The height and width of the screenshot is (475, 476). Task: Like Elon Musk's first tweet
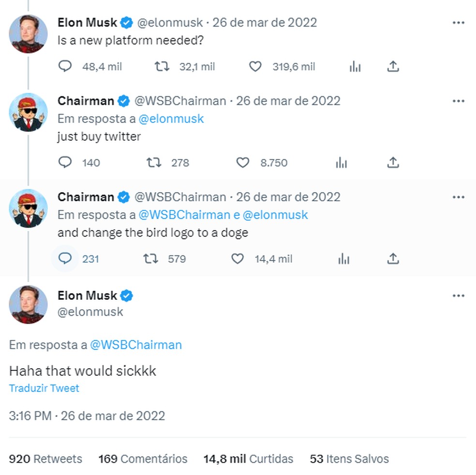(255, 66)
